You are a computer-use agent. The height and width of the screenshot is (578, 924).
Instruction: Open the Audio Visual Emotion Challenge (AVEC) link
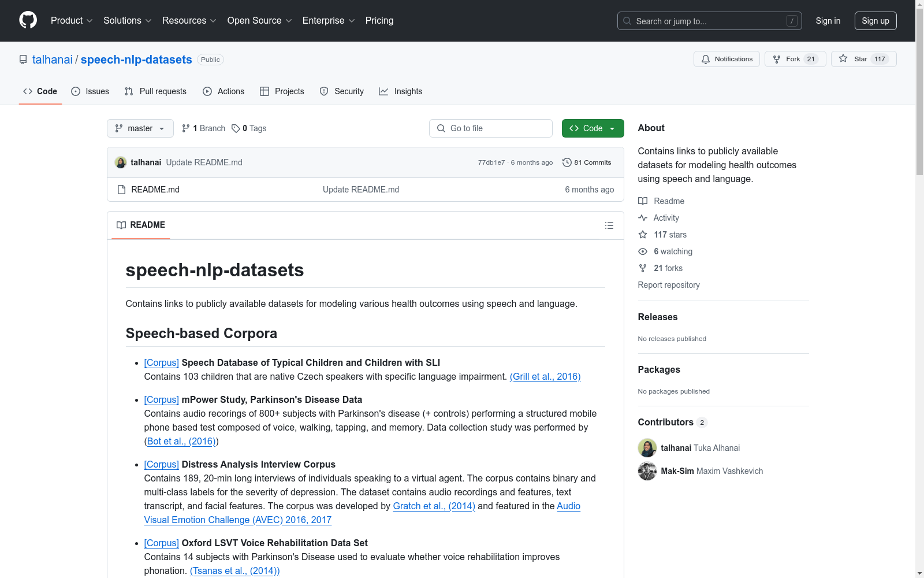tap(238, 520)
